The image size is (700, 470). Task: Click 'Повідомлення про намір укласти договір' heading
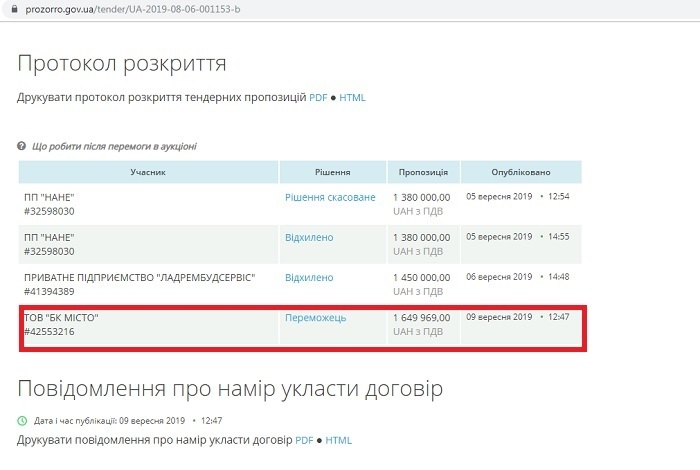(x=230, y=389)
